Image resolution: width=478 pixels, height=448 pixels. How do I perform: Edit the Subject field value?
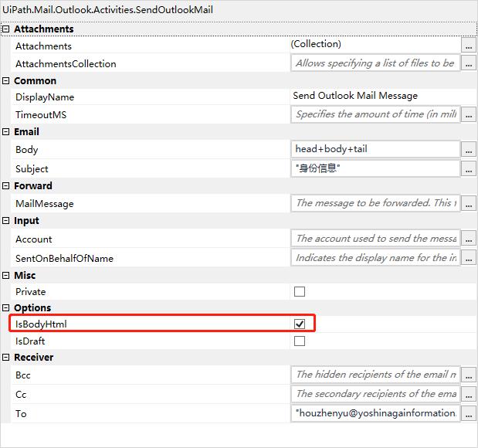(x=375, y=168)
